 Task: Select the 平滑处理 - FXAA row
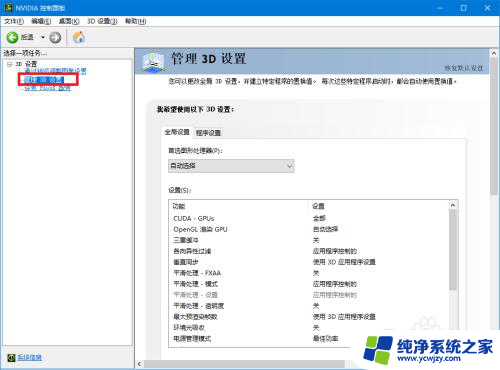(x=309, y=273)
